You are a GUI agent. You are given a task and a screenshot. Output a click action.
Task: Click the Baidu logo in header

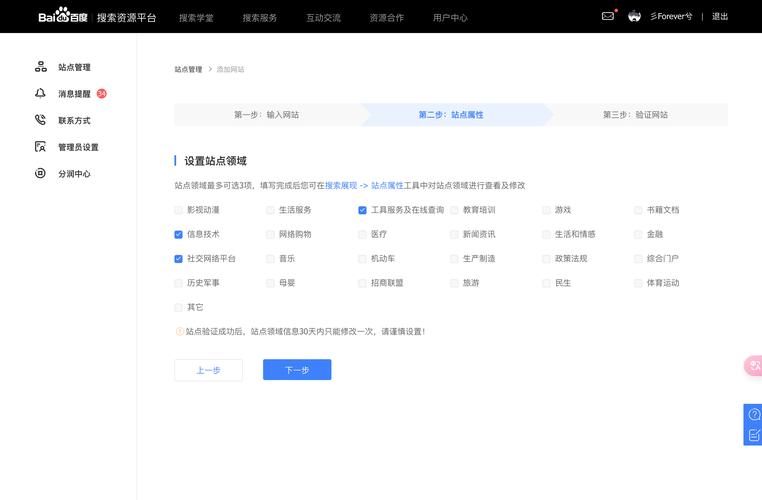63,16
